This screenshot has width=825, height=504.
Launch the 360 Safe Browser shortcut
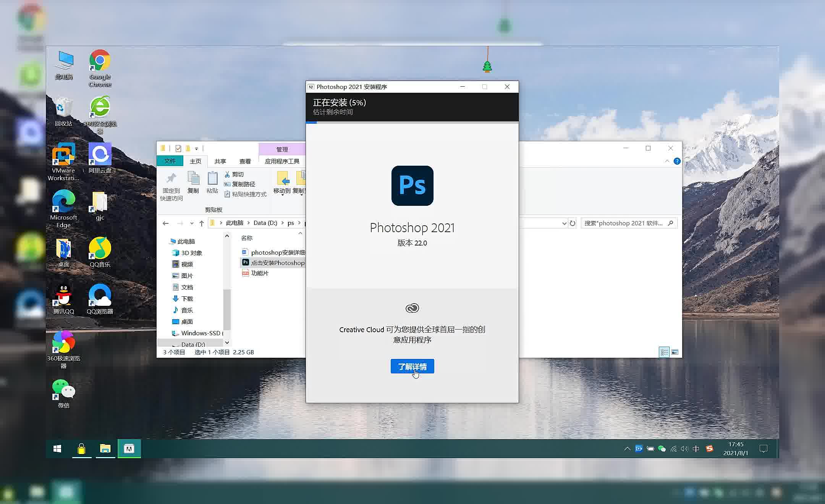pyautogui.click(x=100, y=115)
